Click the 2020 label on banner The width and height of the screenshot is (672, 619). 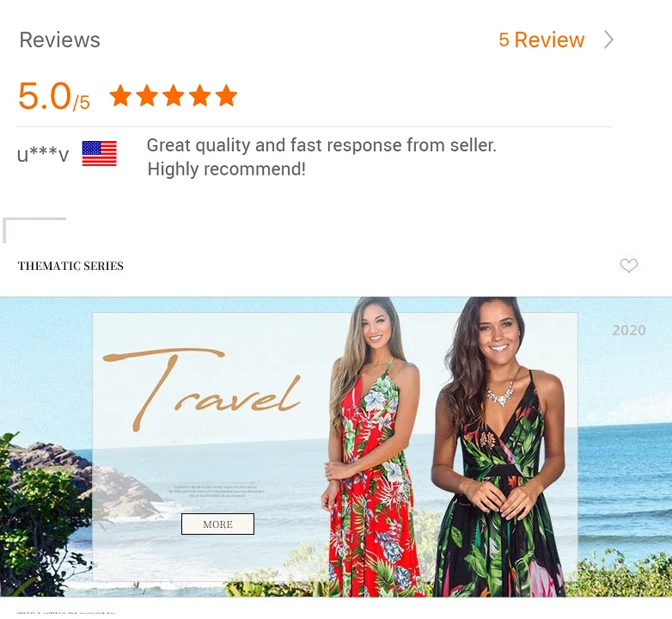(x=629, y=330)
